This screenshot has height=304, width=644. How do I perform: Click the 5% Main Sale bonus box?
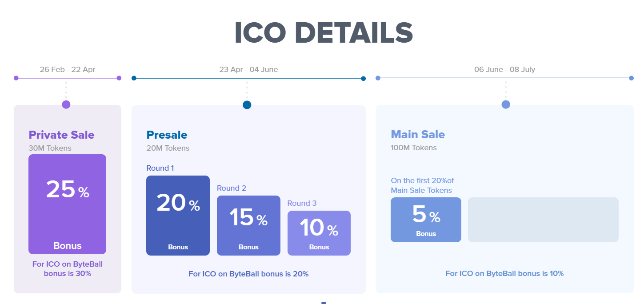(426, 220)
